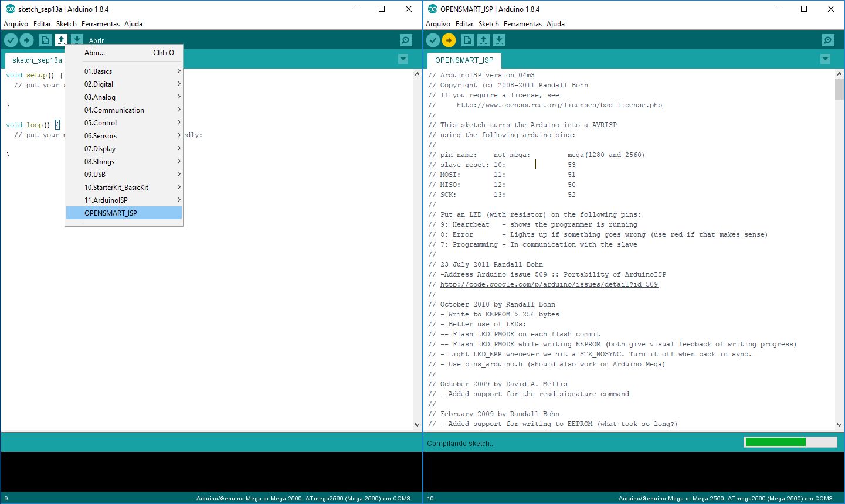Open Ferramentas menu in OPENSMART_ISP window

tap(522, 24)
